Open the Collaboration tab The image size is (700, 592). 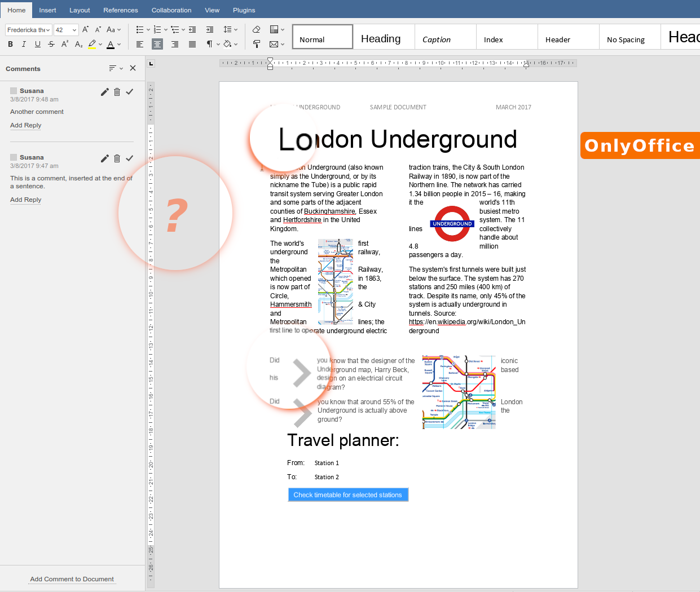click(171, 10)
